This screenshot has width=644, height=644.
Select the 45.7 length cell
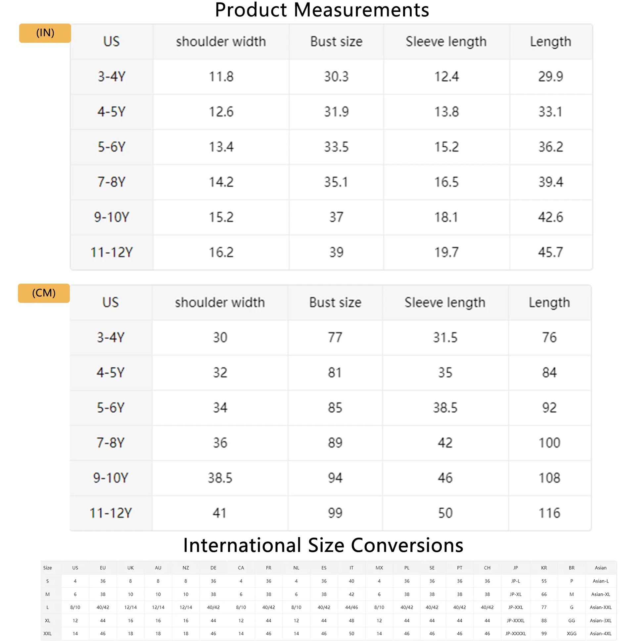point(550,252)
